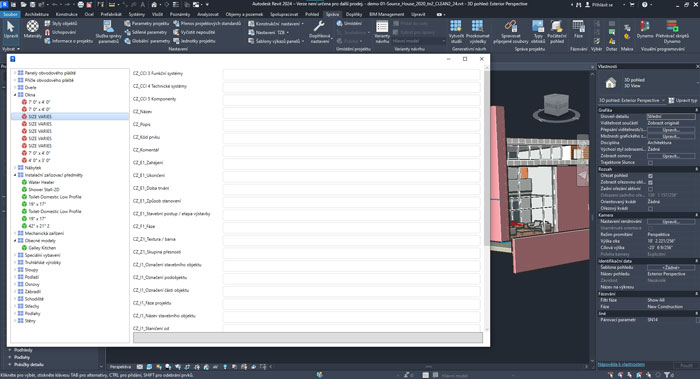The image size is (700, 379).
Task: Toggle Trajektorie Slunce checkbox
Action: coord(650,162)
